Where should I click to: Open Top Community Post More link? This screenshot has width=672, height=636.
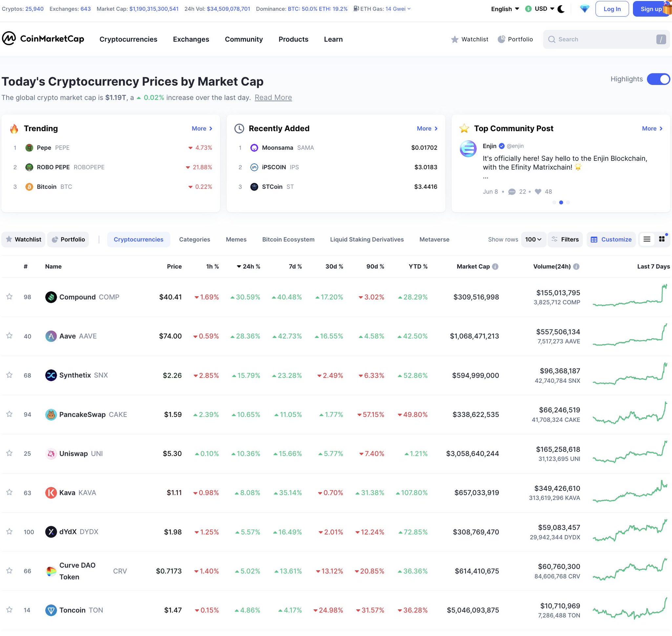point(652,129)
